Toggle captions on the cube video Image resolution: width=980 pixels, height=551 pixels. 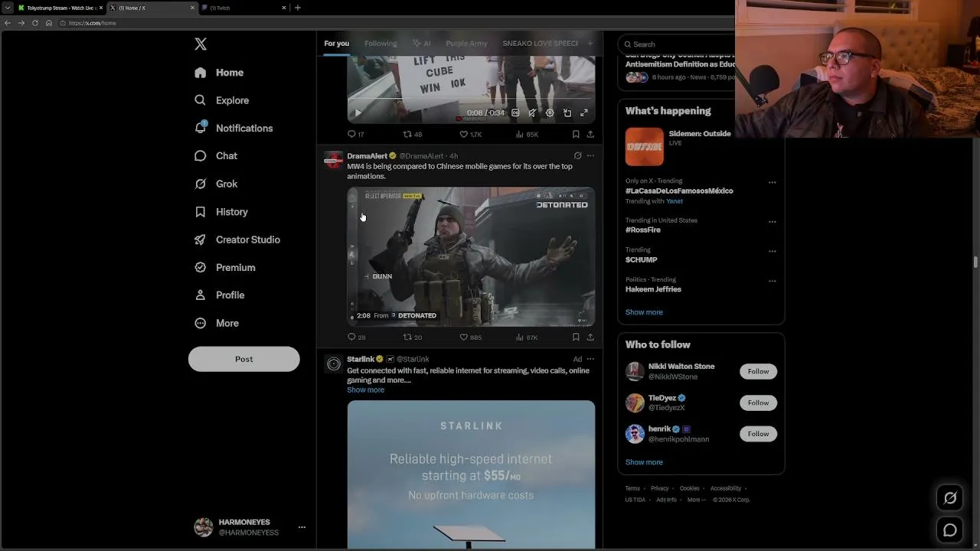click(x=515, y=113)
